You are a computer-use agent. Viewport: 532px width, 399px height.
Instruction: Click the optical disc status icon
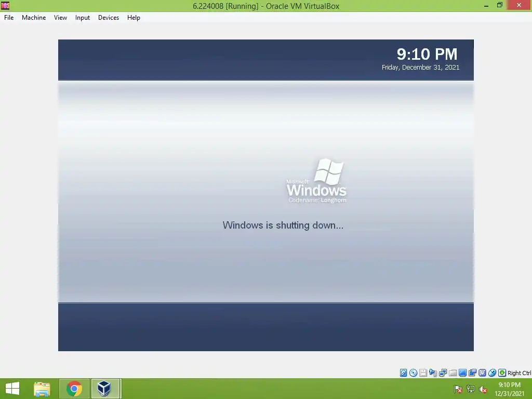coord(413,373)
